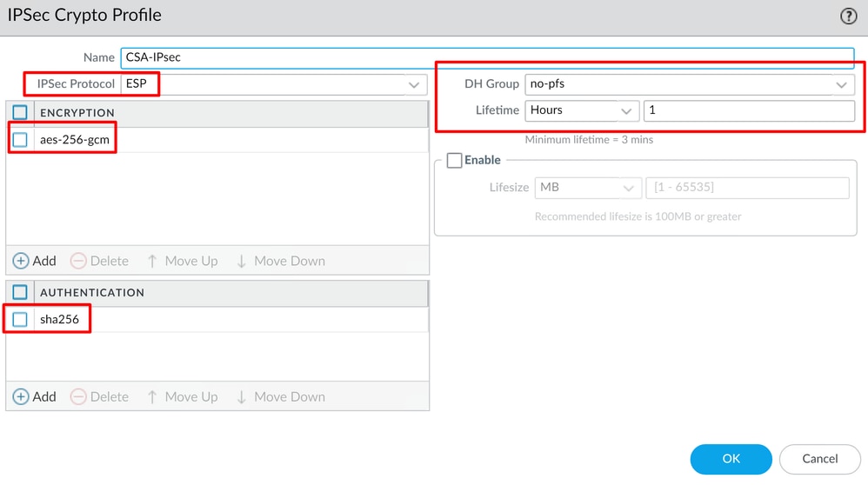The height and width of the screenshot is (485, 868).
Task: Click Move Up under the Authentication list
Action: [182, 396]
